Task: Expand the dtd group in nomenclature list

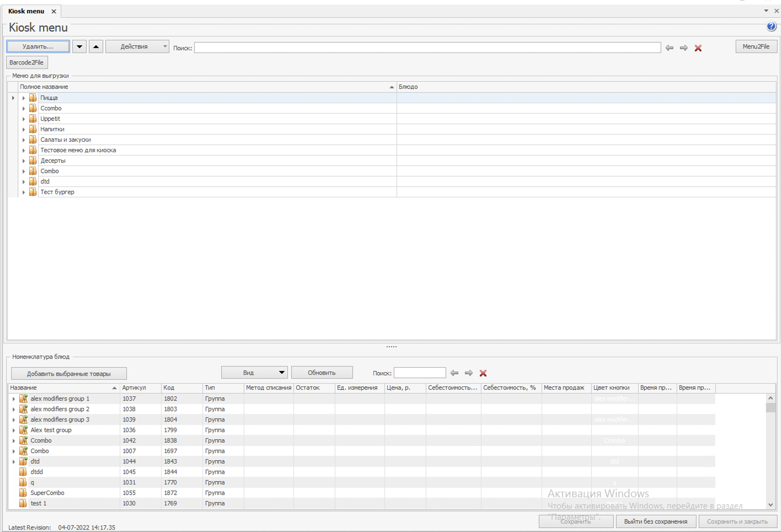Action: pos(14,461)
